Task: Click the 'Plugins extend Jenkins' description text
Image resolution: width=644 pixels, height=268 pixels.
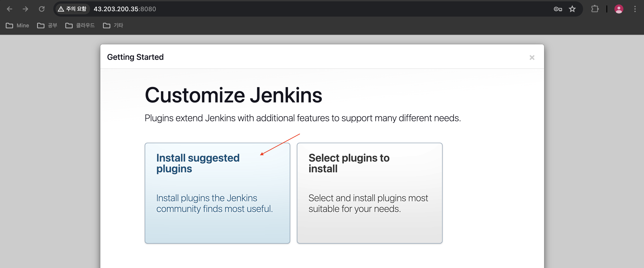Action: [303, 118]
